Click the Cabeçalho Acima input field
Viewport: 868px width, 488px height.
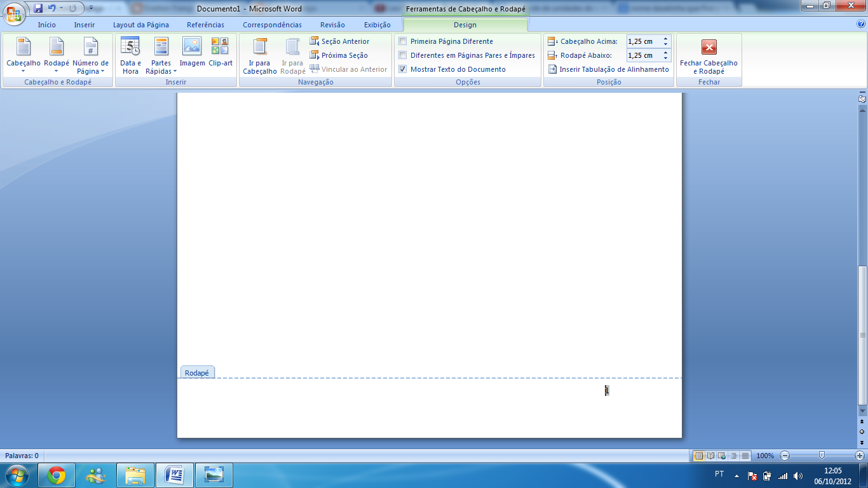coord(643,41)
